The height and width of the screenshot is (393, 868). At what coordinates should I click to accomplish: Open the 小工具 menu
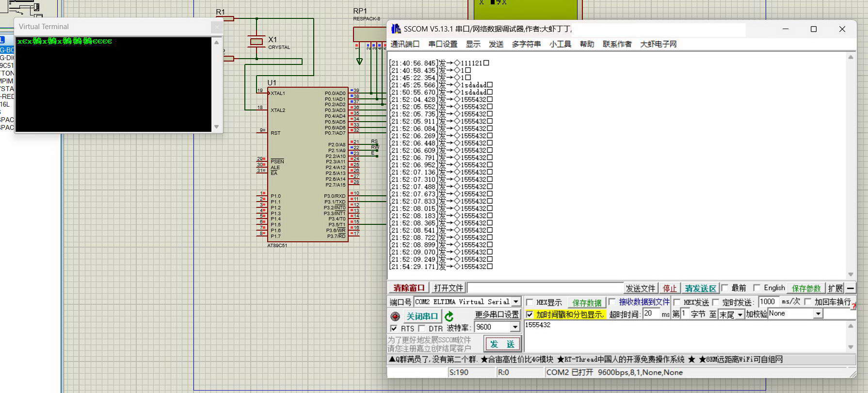560,44
